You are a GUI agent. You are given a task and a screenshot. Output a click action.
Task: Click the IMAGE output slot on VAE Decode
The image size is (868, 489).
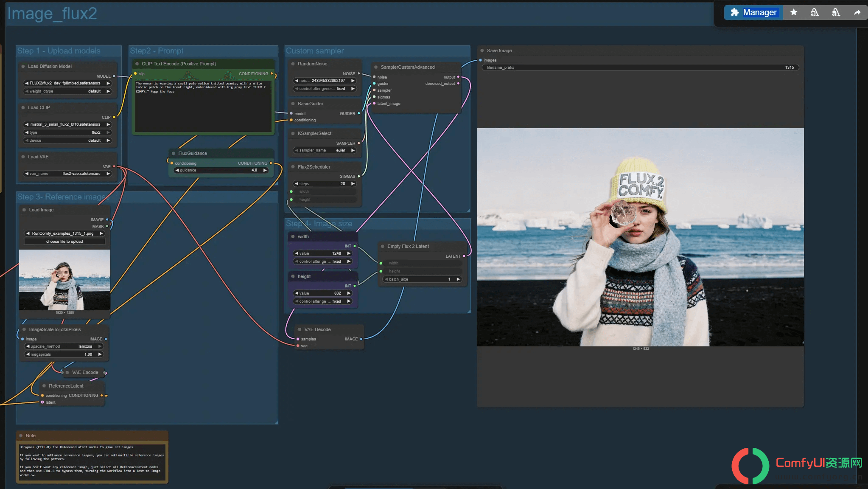click(x=361, y=339)
